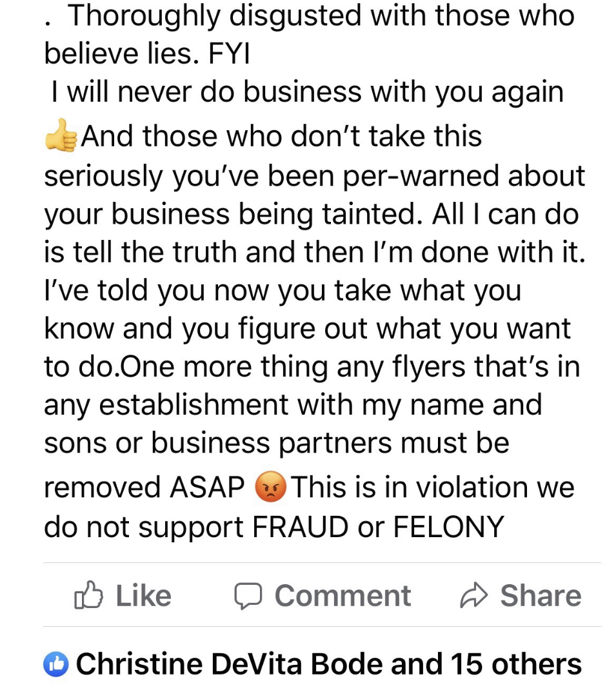Tap the thumbs-up Like icon
The height and width of the screenshot is (699, 616).
tap(88, 596)
